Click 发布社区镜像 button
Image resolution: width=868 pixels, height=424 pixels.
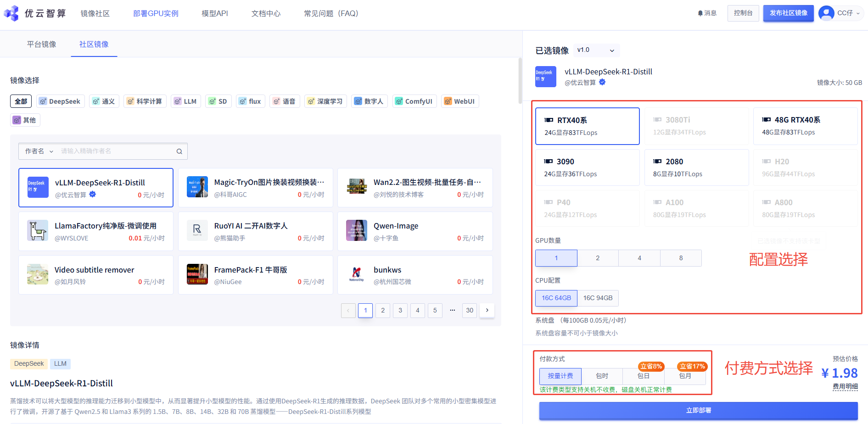[789, 13]
